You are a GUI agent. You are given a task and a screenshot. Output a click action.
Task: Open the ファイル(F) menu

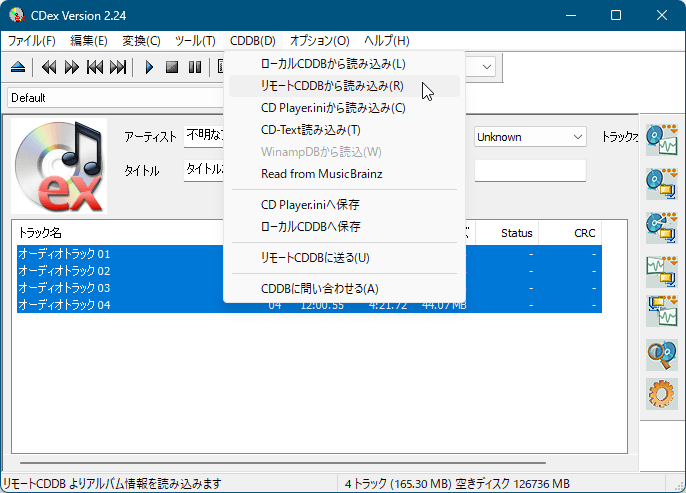(32, 41)
